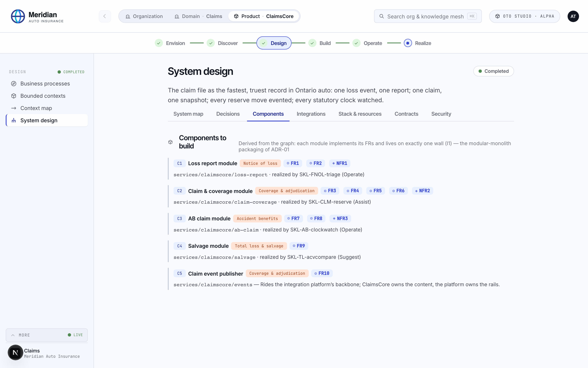Click the search magnifier icon

(x=381, y=16)
